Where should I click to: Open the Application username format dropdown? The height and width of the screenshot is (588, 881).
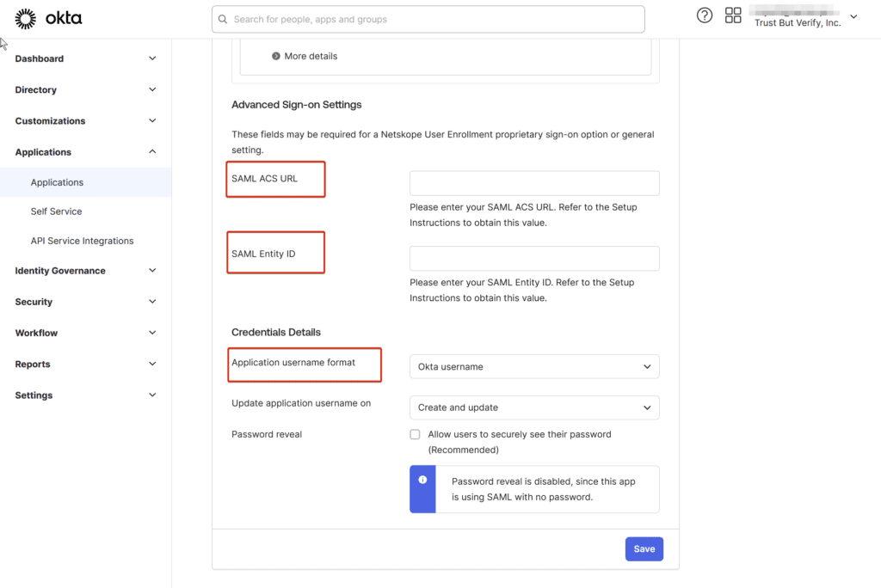pyautogui.click(x=533, y=366)
